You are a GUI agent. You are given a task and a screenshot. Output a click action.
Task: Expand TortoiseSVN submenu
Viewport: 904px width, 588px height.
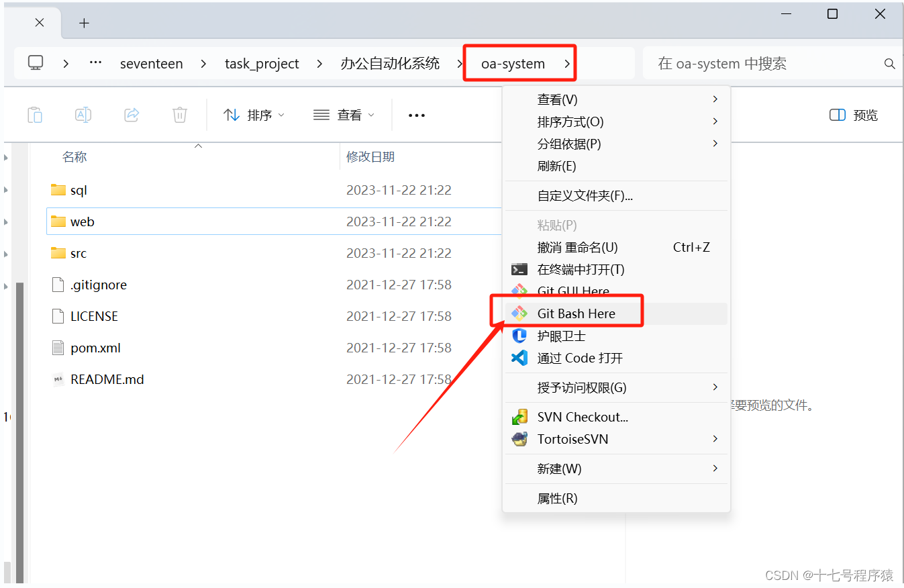(616, 439)
